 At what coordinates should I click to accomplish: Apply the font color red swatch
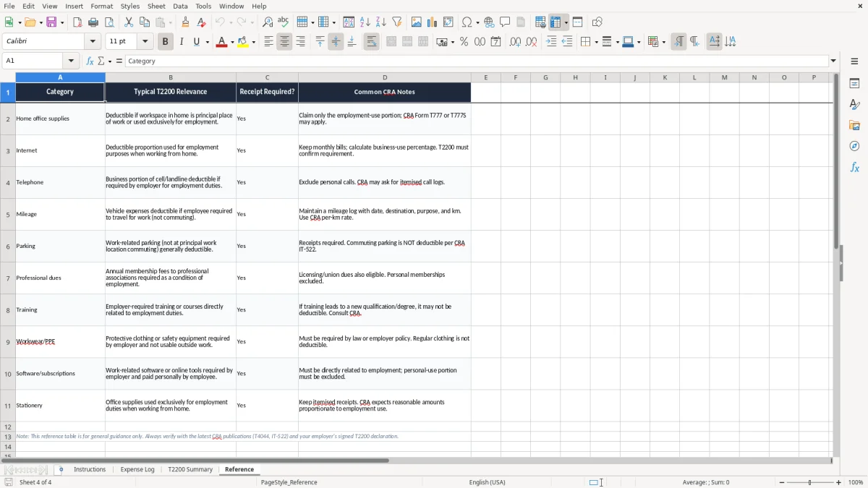click(221, 42)
